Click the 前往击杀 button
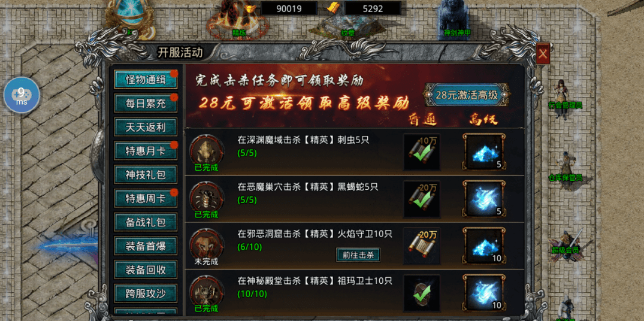The image size is (644, 321). click(x=358, y=255)
